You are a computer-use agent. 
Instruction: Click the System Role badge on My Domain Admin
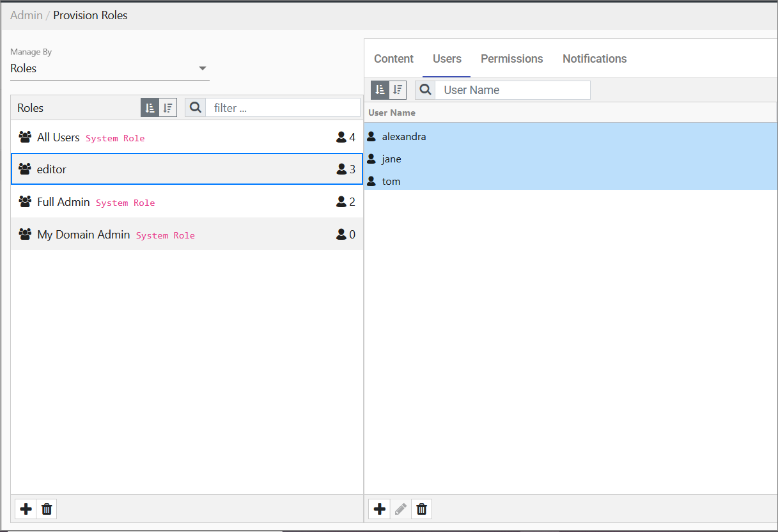[x=166, y=235]
